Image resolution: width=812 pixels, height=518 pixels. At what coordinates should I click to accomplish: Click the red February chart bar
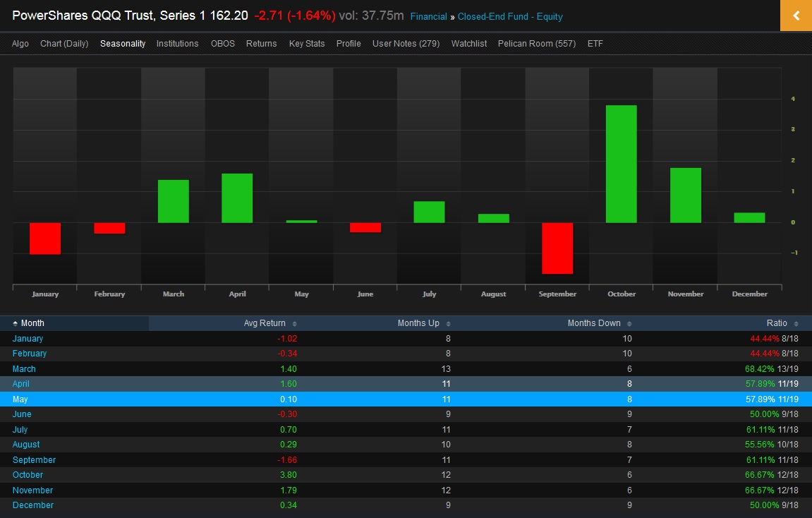click(109, 228)
